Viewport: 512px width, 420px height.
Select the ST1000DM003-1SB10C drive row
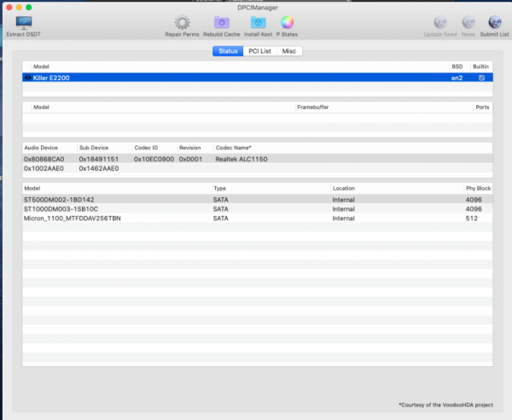(61, 208)
